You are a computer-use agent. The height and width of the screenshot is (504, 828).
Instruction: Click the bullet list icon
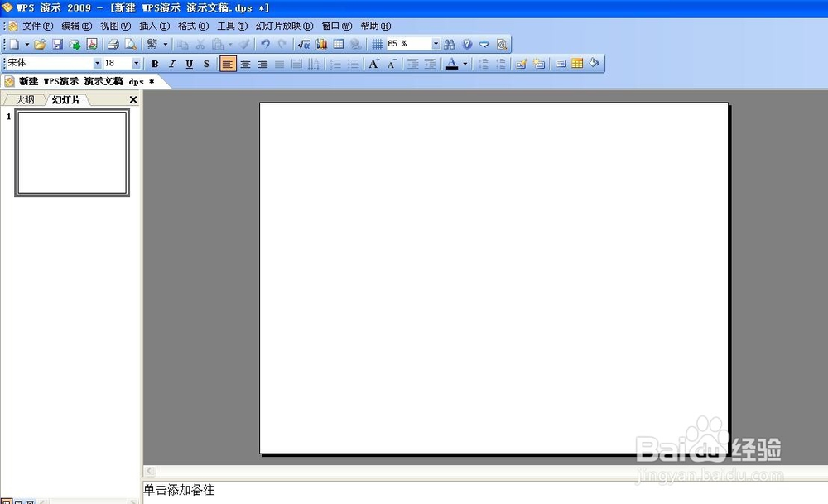click(x=353, y=64)
